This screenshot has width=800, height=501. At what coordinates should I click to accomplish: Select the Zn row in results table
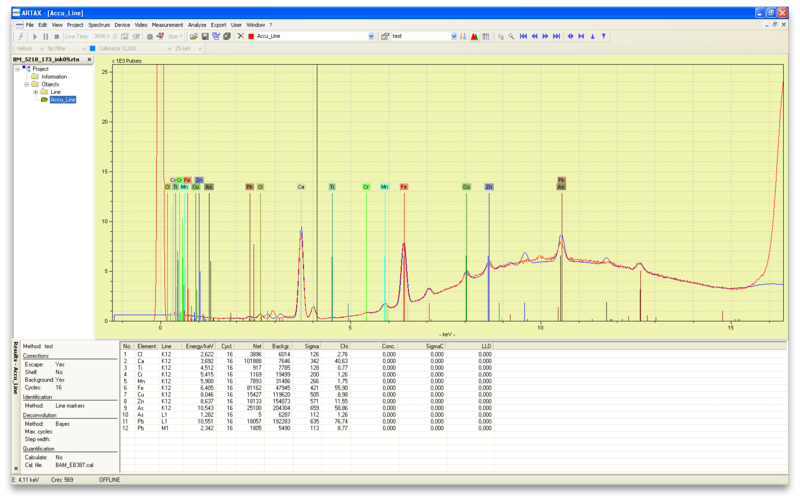(x=307, y=402)
